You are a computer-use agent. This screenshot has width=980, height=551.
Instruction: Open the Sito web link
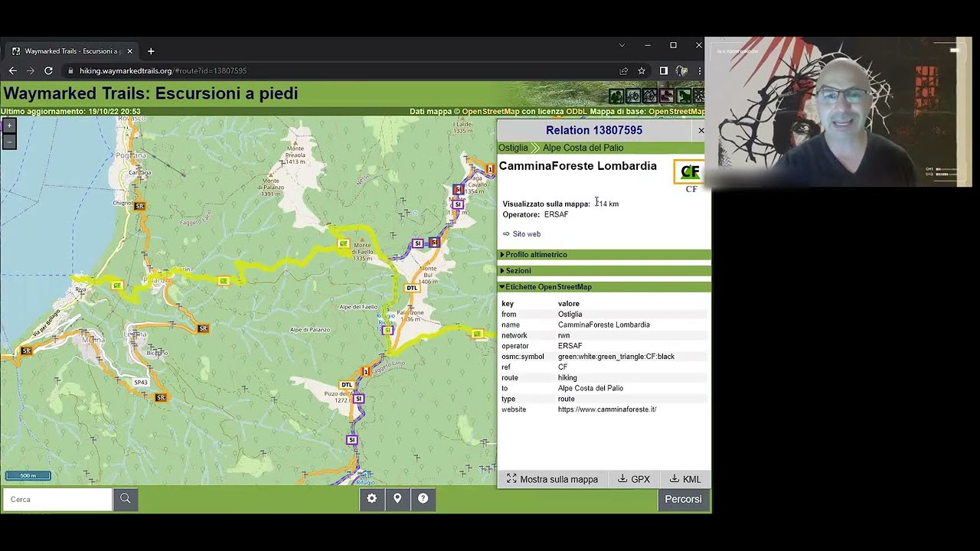click(x=527, y=234)
